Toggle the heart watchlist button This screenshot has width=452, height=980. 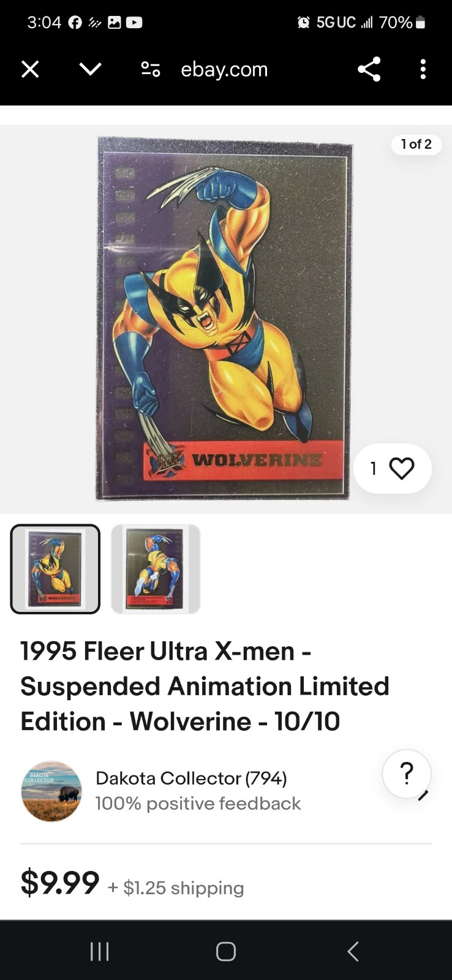tap(393, 469)
